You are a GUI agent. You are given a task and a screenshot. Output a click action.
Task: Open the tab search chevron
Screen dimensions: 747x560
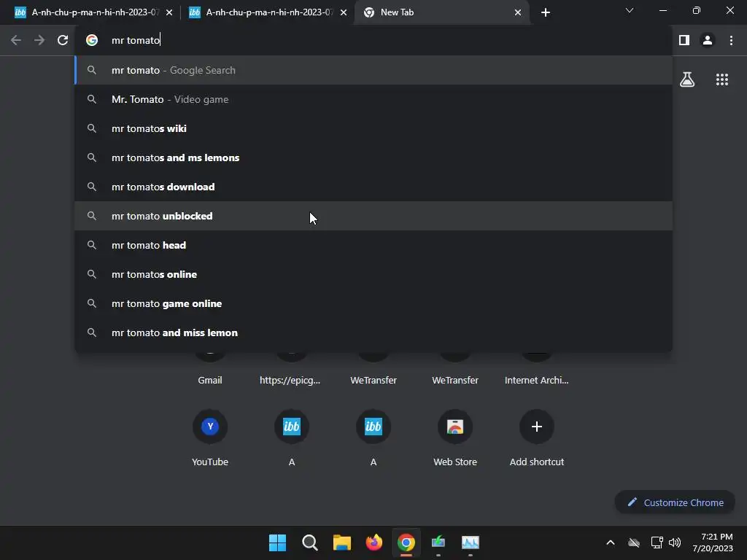(x=630, y=10)
